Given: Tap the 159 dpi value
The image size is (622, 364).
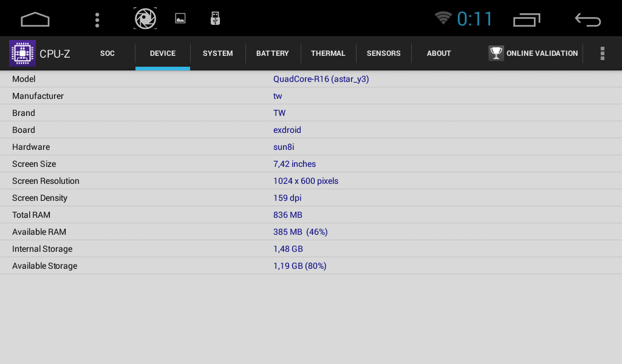Looking at the screenshot, I should point(287,198).
